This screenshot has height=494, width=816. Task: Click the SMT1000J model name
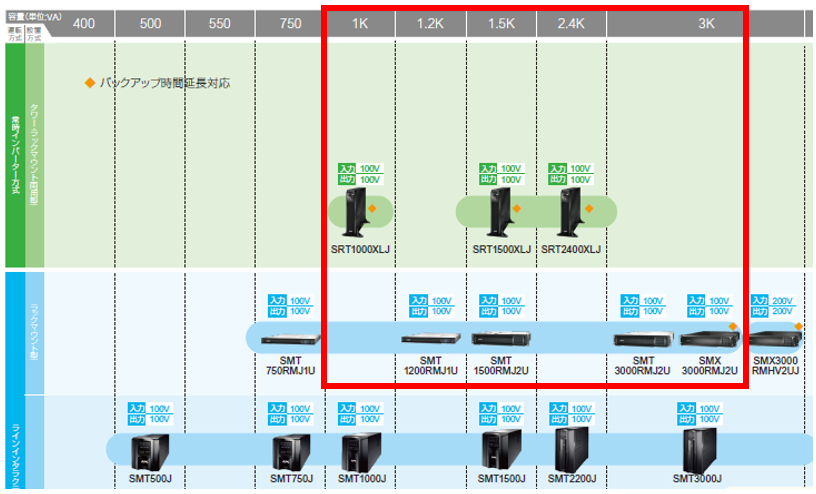click(362, 478)
